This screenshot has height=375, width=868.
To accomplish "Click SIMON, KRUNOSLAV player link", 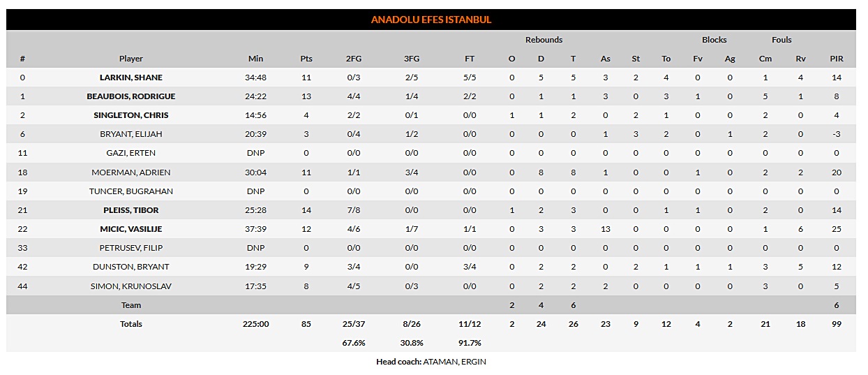I will [131, 286].
